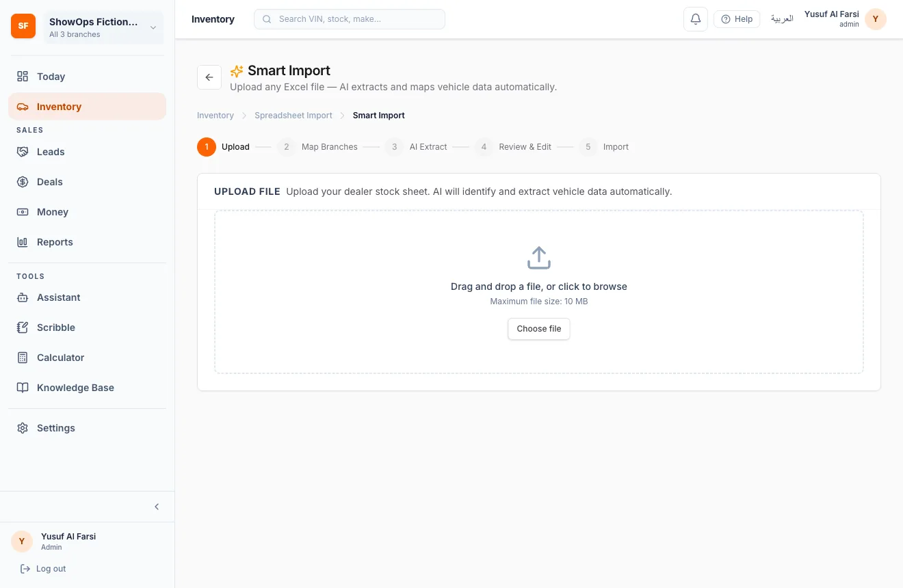
Task: Click the Help button
Action: click(737, 19)
